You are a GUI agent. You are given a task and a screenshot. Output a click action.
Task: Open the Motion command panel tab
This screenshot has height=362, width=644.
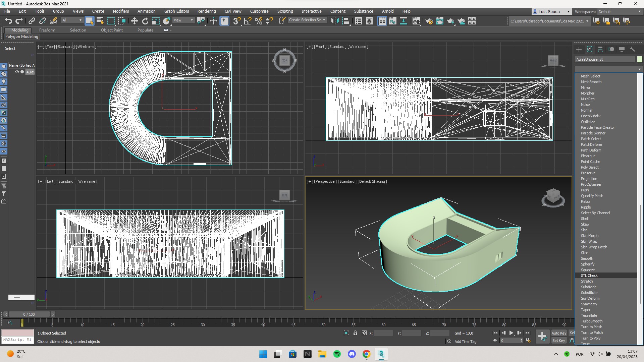tap(611, 49)
